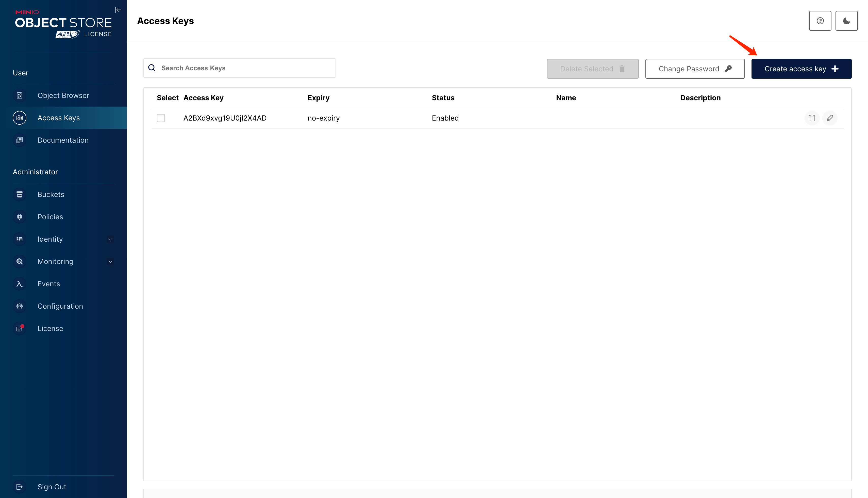868x498 pixels.
Task: Click the key icon on Change Password
Action: click(728, 69)
